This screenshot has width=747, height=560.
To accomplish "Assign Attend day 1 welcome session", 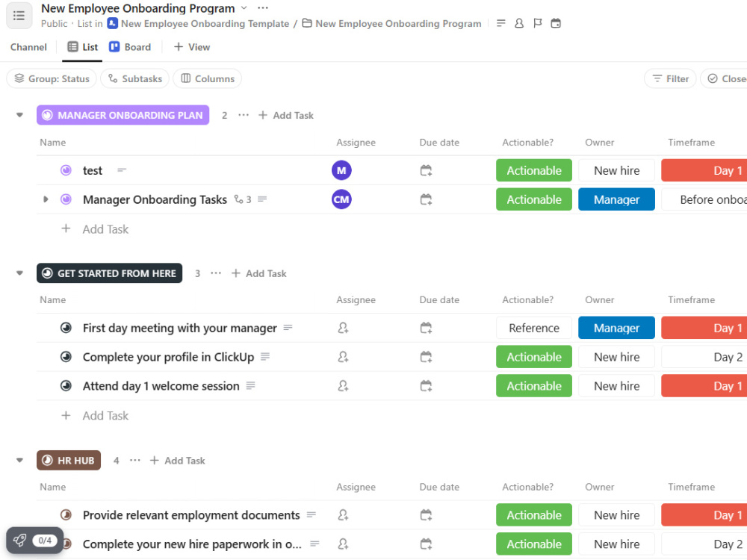I will pyautogui.click(x=343, y=386).
